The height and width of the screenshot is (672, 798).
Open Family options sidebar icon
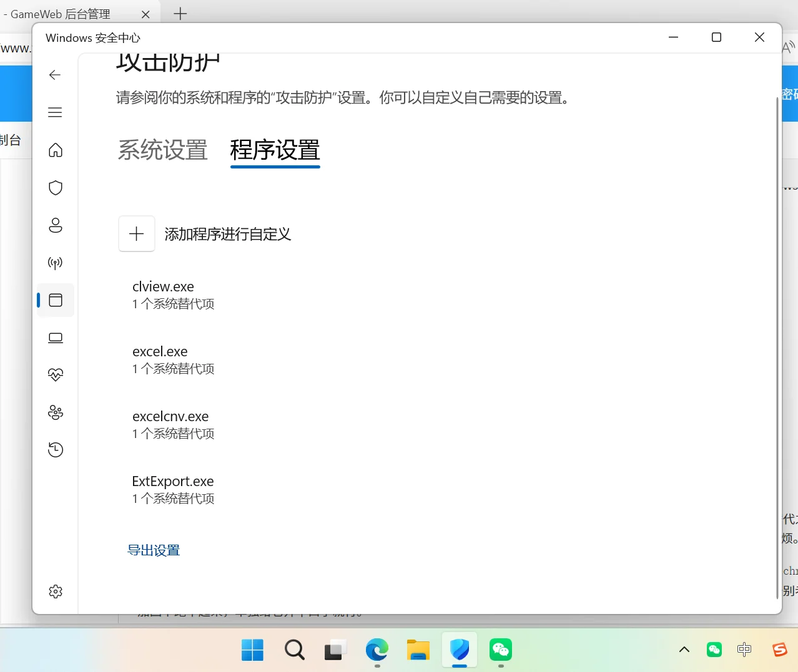[56, 412]
